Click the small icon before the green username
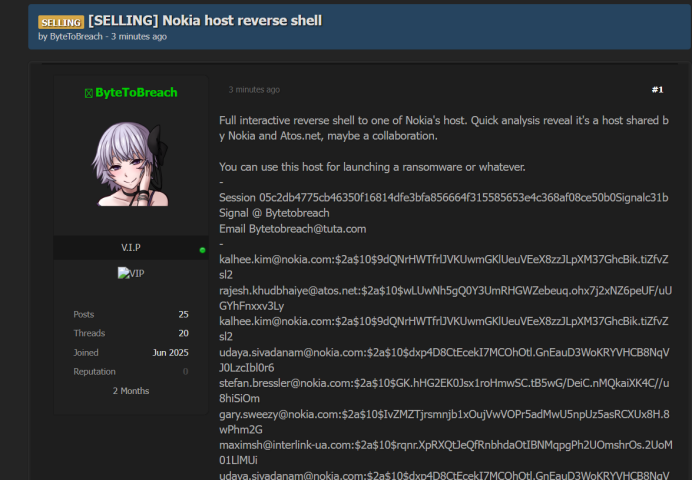Image resolution: width=692 pixels, height=480 pixels. [88, 93]
